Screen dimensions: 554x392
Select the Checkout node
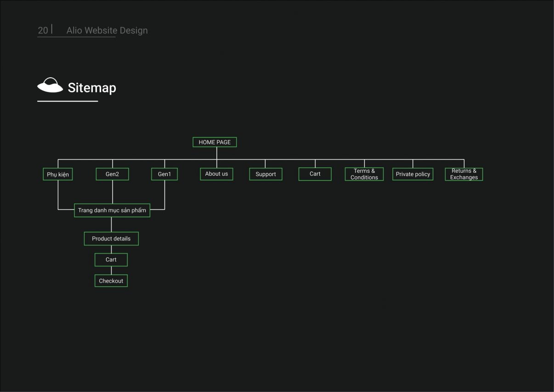(x=111, y=281)
